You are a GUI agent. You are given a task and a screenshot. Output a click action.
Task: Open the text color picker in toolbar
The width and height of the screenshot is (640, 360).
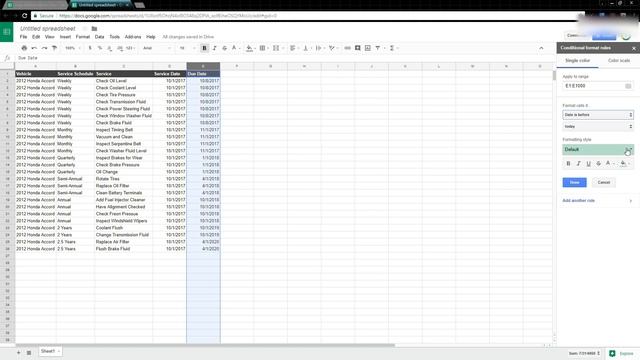tap(235, 48)
